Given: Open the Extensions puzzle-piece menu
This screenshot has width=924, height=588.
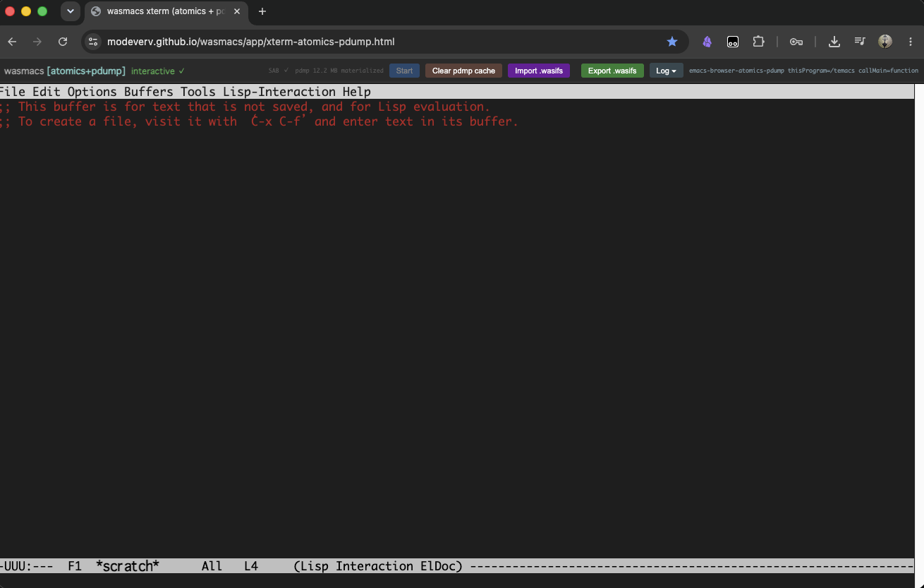Looking at the screenshot, I should coord(758,42).
